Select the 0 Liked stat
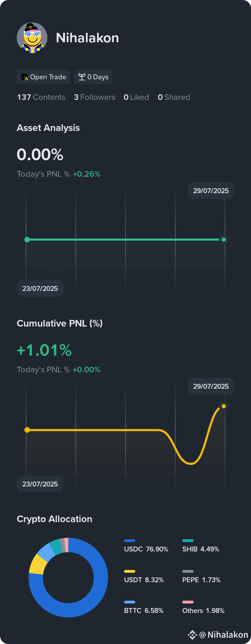 pyautogui.click(x=136, y=97)
